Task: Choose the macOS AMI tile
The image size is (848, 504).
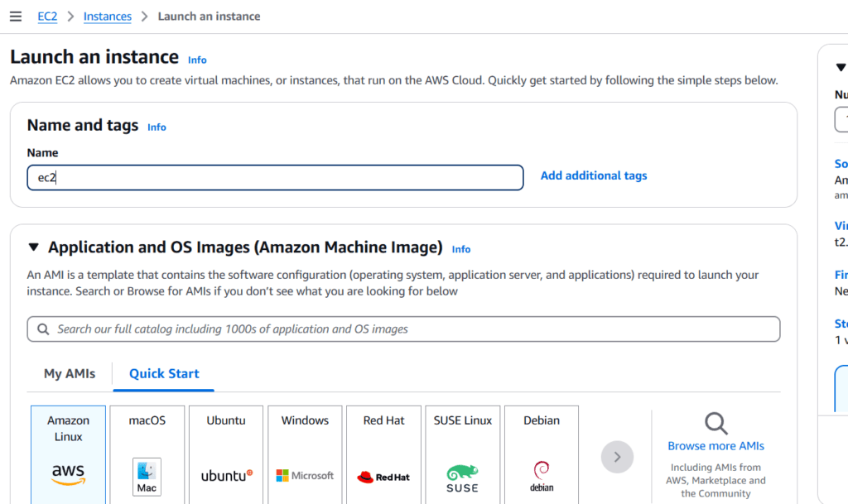Action: [147, 451]
